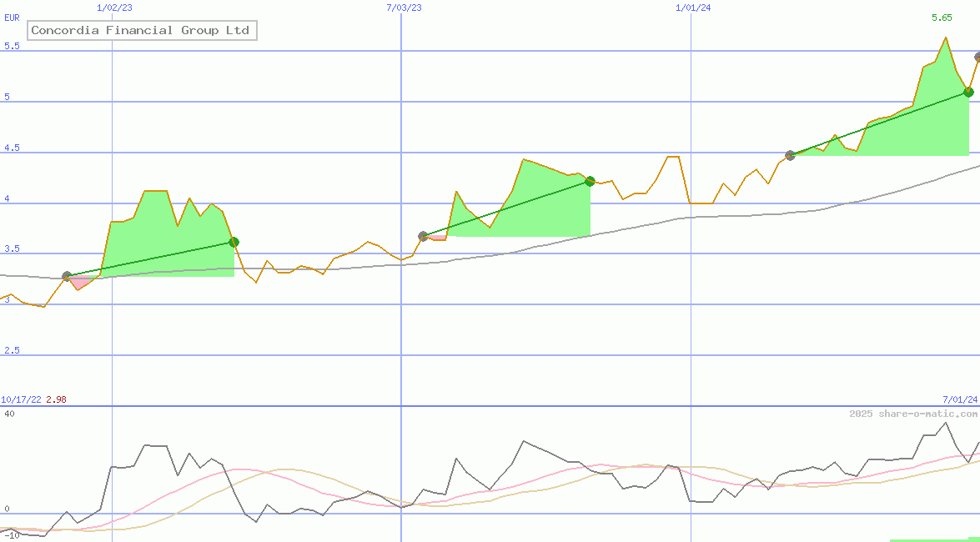Select the second gray entry marker near 7/03/23
Screen dimensions: 980x542
[423, 236]
